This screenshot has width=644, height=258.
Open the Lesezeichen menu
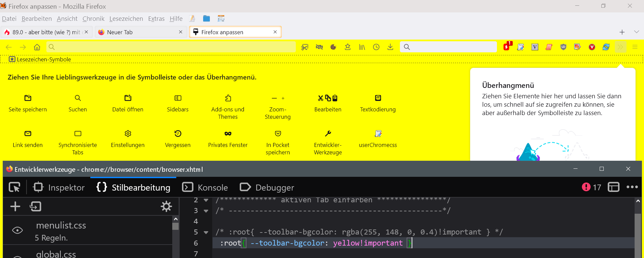pyautogui.click(x=126, y=19)
